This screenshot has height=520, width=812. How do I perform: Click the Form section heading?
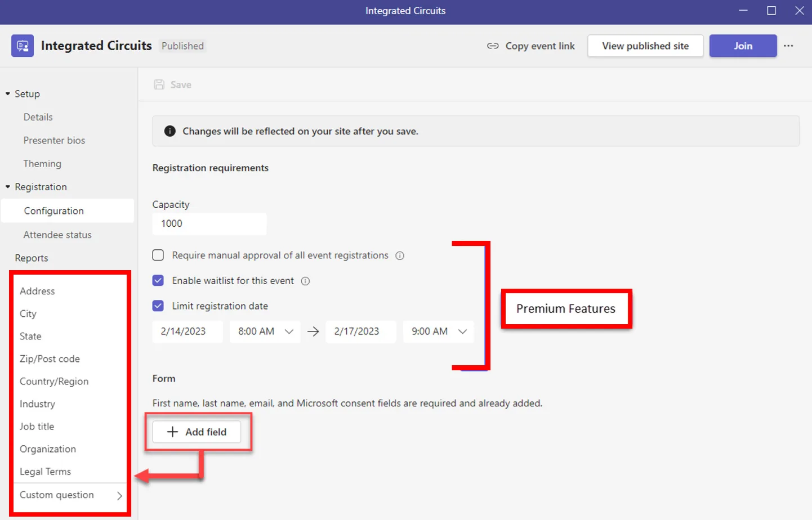pos(164,379)
